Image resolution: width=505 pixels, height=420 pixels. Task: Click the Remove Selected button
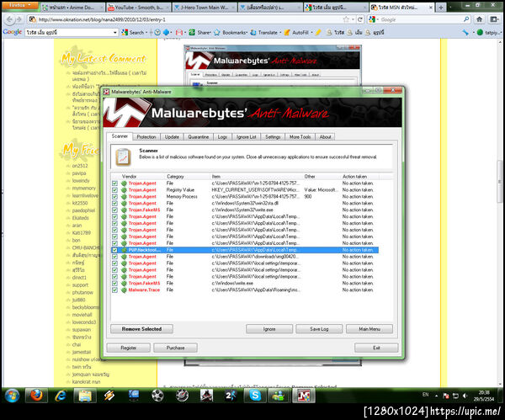141,329
